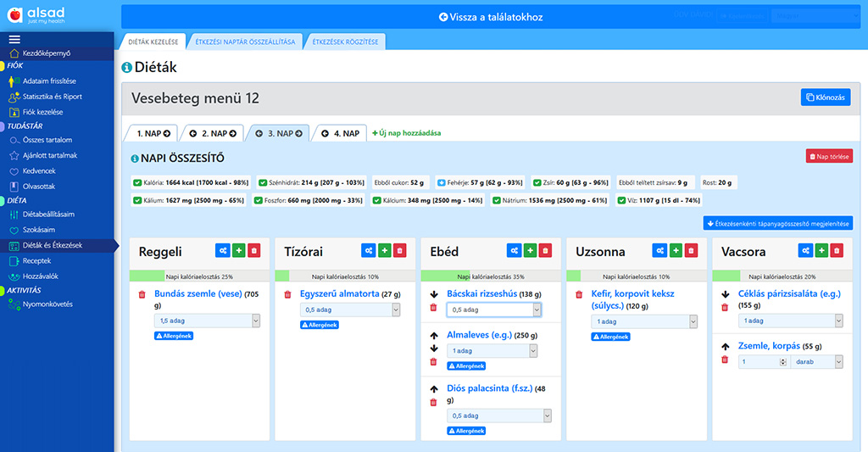The height and width of the screenshot is (452, 868).
Task: Click the Nap törlése button
Action: [x=829, y=157]
